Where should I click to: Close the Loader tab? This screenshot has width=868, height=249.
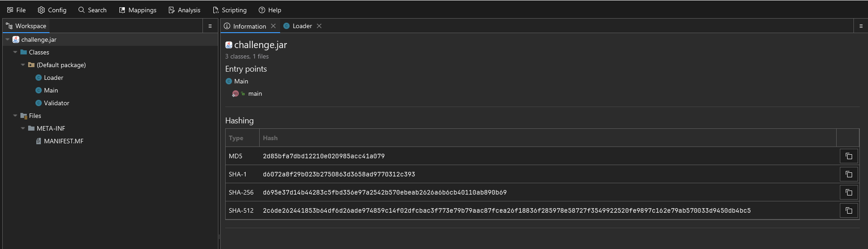319,26
